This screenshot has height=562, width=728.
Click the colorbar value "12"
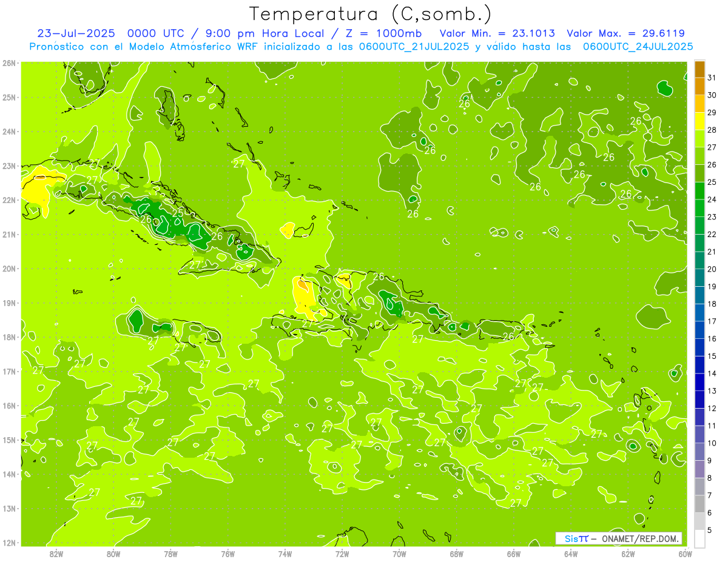point(712,408)
